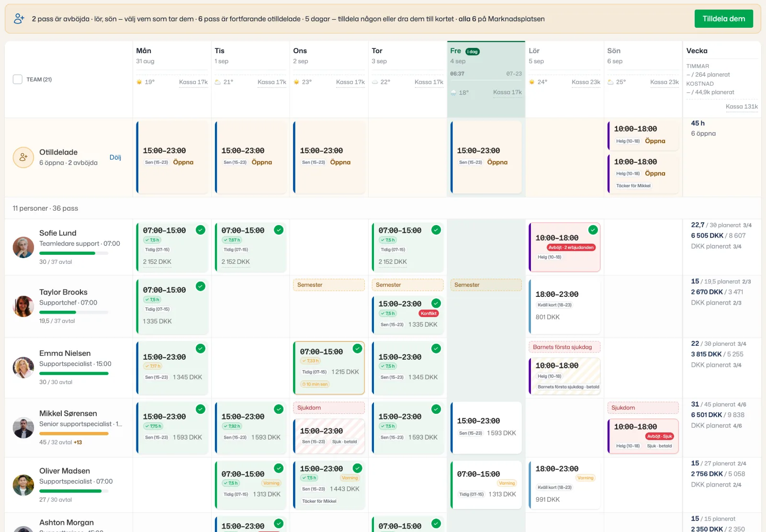Click Mikkel Sørensen's orange hours progress bar

pyautogui.click(x=74, y=434)
